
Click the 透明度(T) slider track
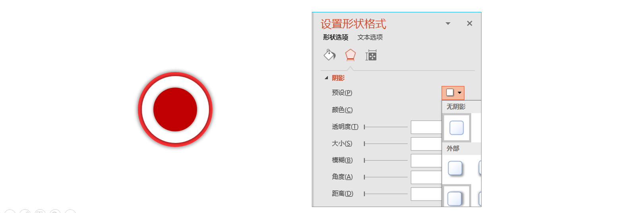click(x=386, y=127)
